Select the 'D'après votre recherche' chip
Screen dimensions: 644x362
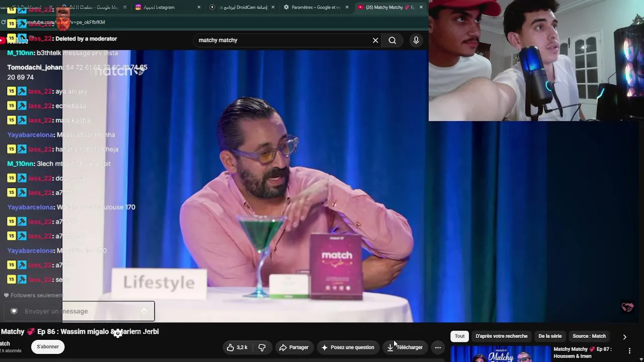502,336
